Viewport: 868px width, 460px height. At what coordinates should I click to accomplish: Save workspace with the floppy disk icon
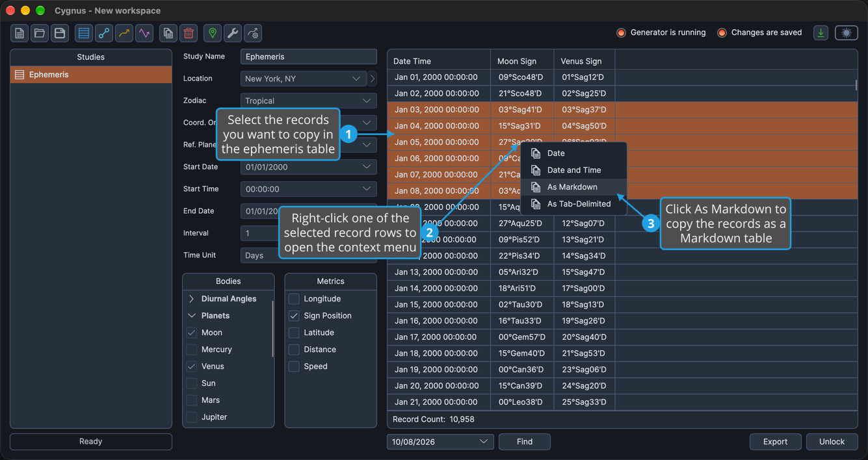click(60, 33)
